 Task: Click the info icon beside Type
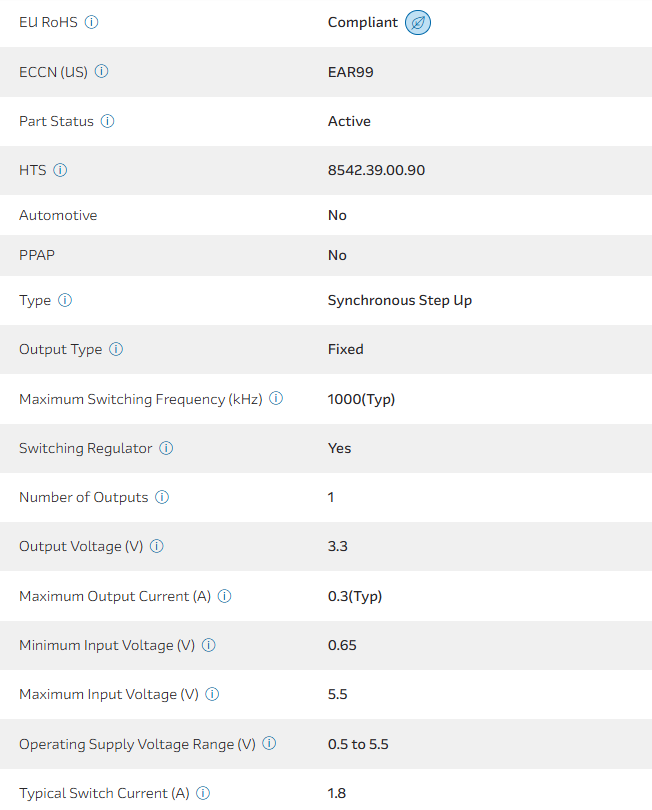point(65,300)
